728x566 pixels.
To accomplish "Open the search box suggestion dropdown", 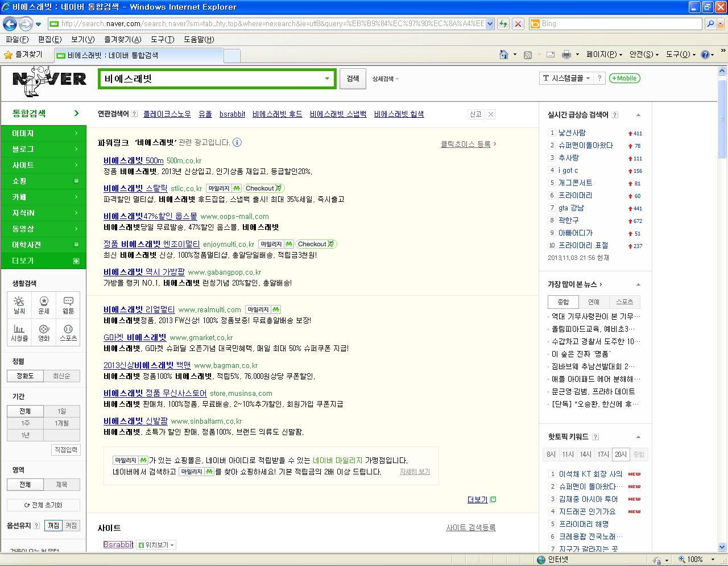I will click(327, 79).
